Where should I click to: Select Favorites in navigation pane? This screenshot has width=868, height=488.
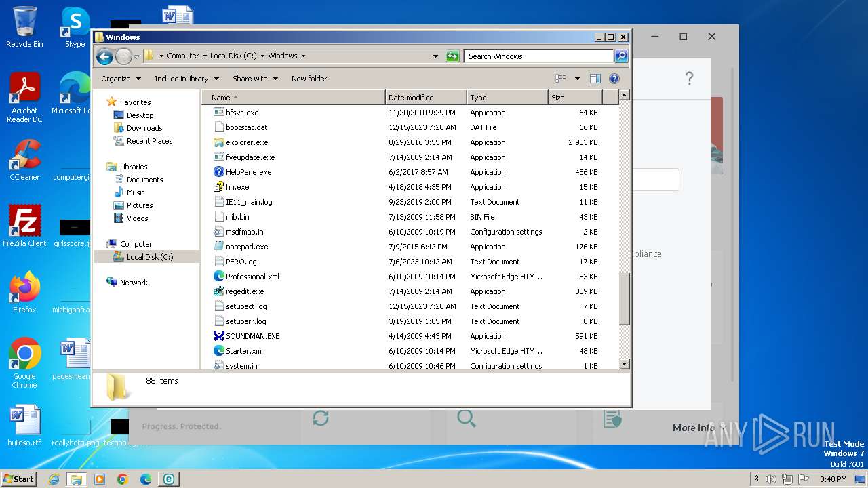pyautogui.click(x=135, y=102)
